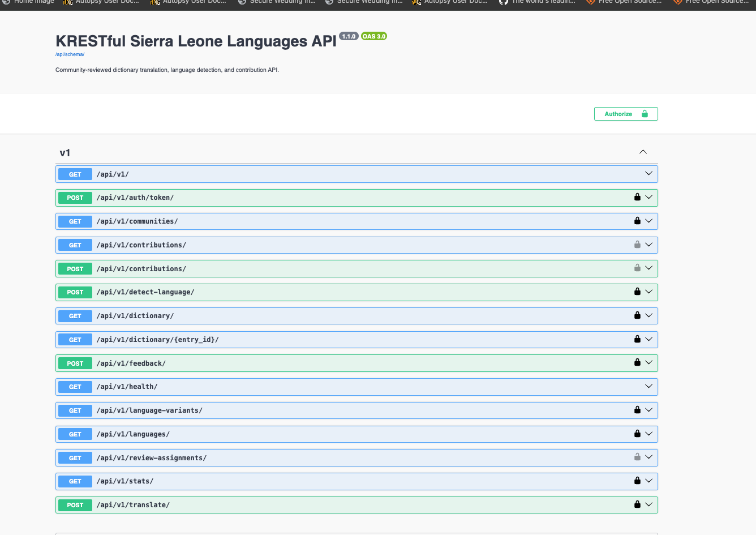Expand the GET /api/v1/dictionary/ row chevron
This screenshot has width=756, height=535.
click(x=649, y=315)
